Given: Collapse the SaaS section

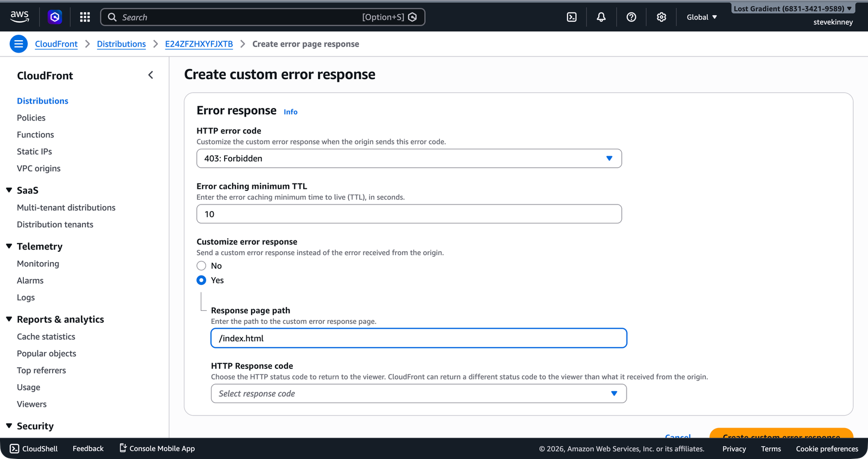Looking at the screenshot, I should pos(9,190).
